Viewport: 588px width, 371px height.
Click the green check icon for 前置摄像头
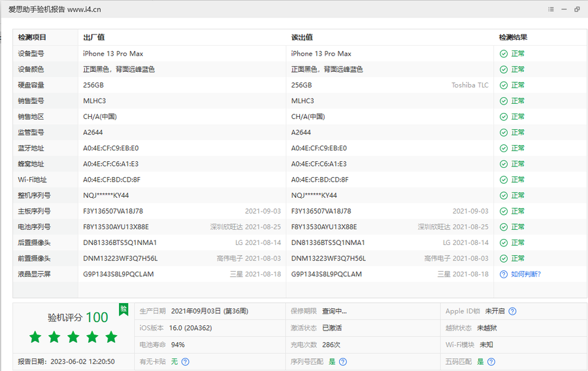pyautogui.click(x=504, y=259)
